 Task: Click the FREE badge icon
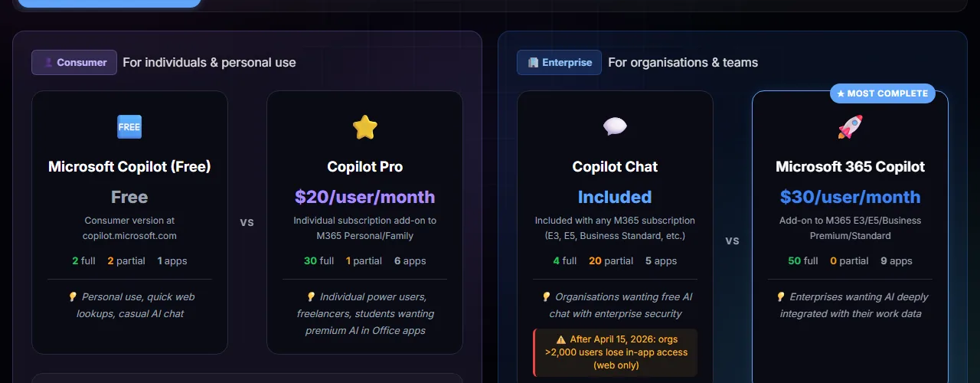pos(129,127)
